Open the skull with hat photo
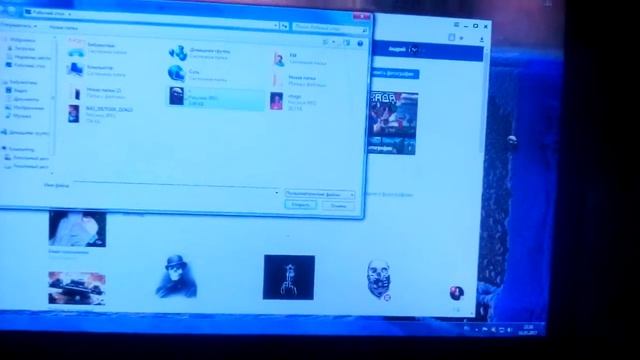 point(176,276)
